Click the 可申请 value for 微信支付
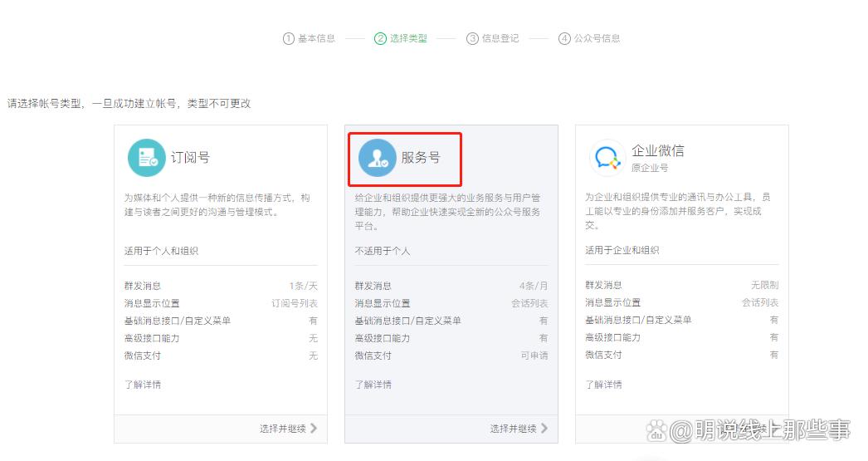This screenshot has height=461, width=868. tap(534, 356)
